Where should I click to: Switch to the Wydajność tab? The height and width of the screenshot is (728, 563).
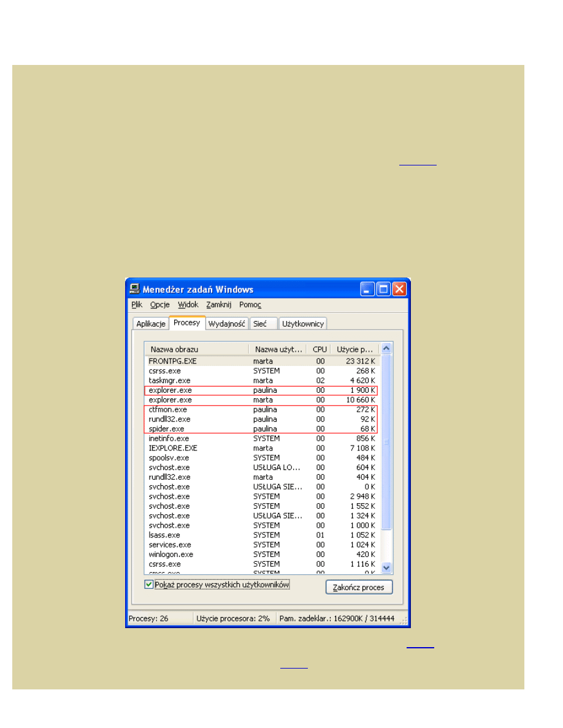click(x=227, y=324)
